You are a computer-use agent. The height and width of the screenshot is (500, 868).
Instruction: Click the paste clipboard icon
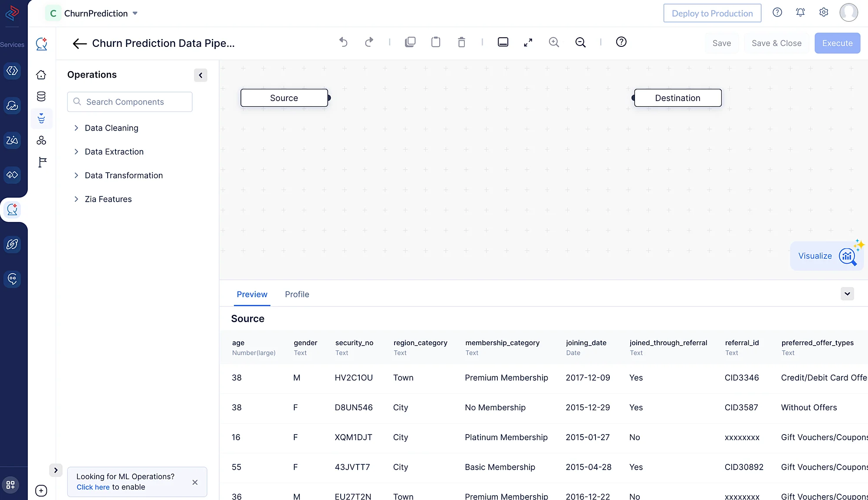[436, 42]
